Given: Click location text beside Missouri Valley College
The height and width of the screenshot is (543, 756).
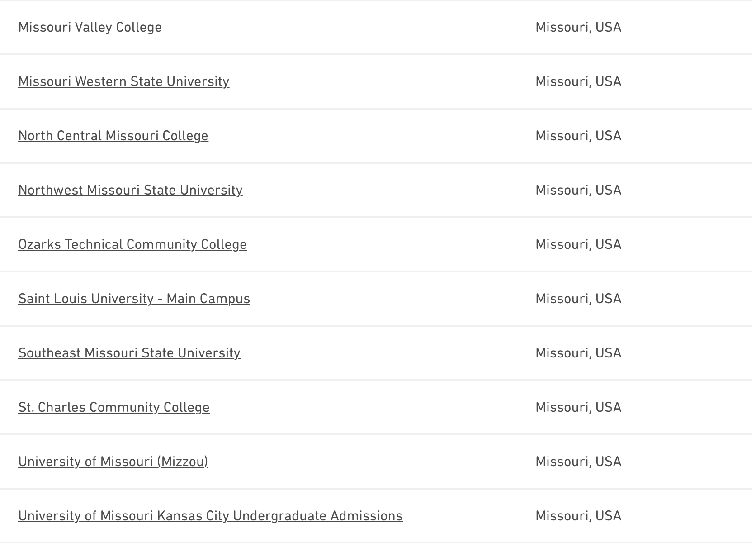Looking at the screenshot, I should [578, 27].
